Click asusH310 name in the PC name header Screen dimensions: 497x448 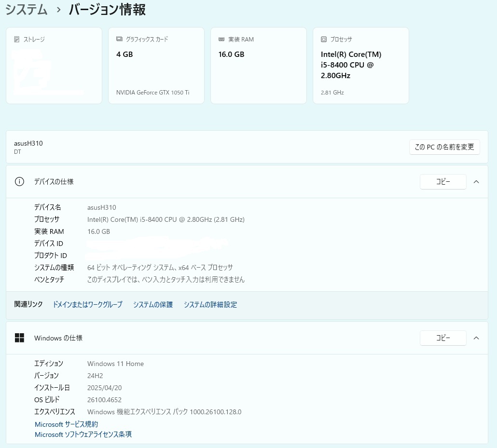click(28, 143)
